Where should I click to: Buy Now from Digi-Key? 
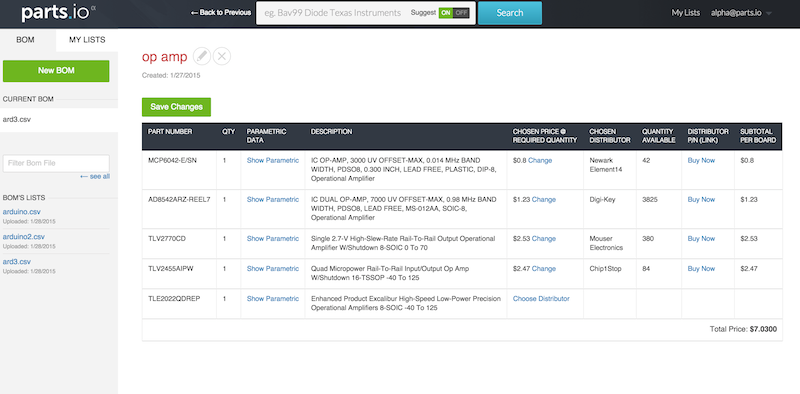tap(701, 200)
